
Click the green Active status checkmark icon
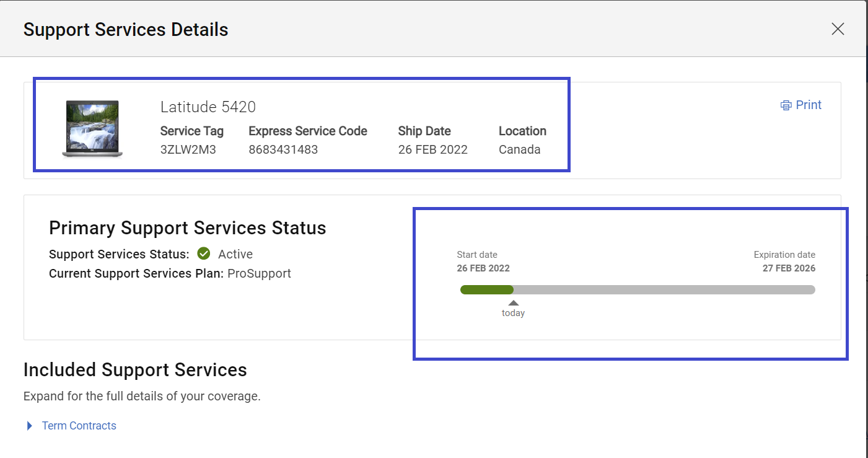204,254
